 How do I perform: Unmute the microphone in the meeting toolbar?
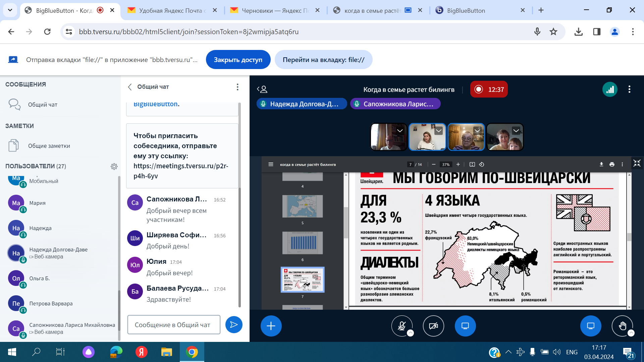pyautogui.click(x=402, y=325)
